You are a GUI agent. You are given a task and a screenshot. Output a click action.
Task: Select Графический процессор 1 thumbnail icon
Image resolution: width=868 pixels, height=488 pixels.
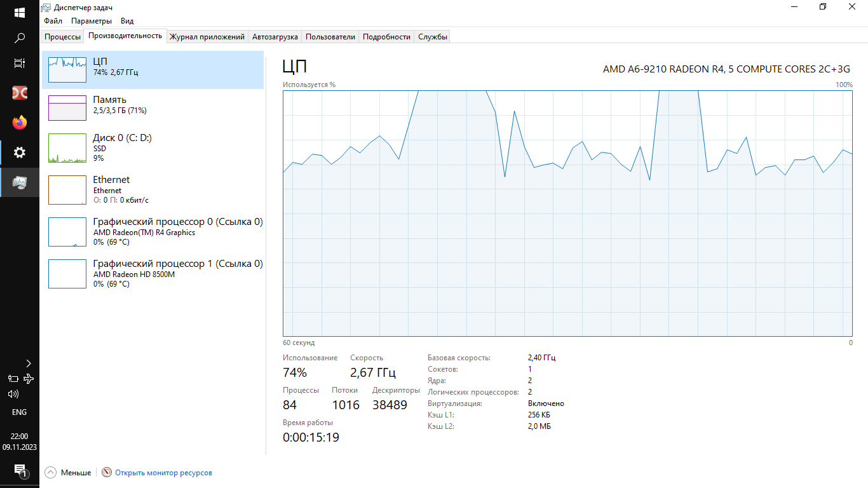pyautogui.click(x=67, y=274)
